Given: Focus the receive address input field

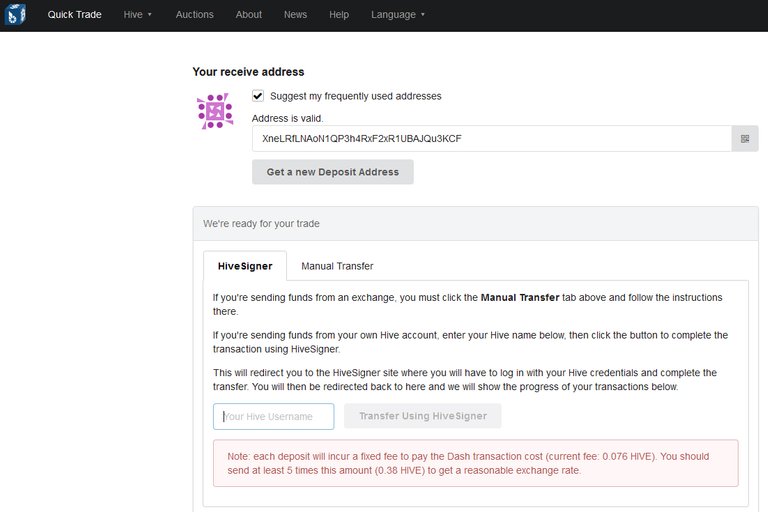Looking at the screenshot, I should pyautogui.click(x=492, y=139).
